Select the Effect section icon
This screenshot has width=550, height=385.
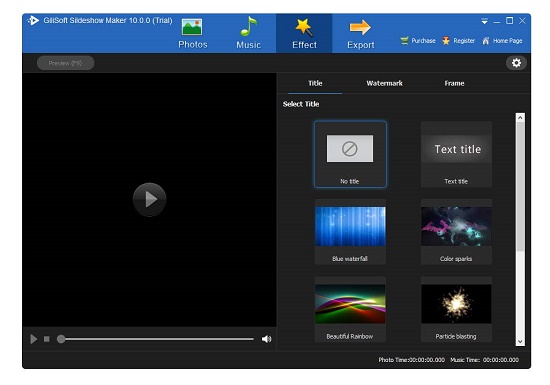[304, 28]
